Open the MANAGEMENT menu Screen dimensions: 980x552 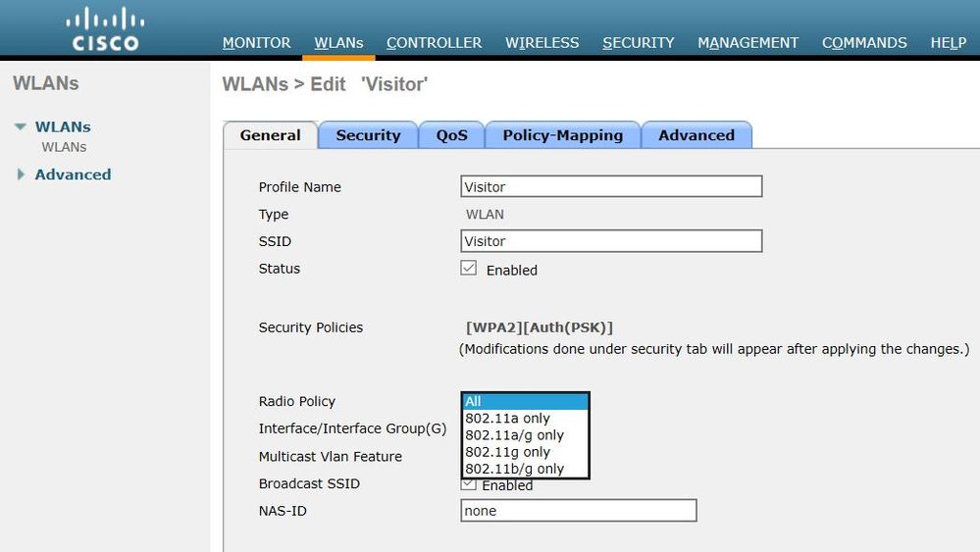tap(748, 42)
